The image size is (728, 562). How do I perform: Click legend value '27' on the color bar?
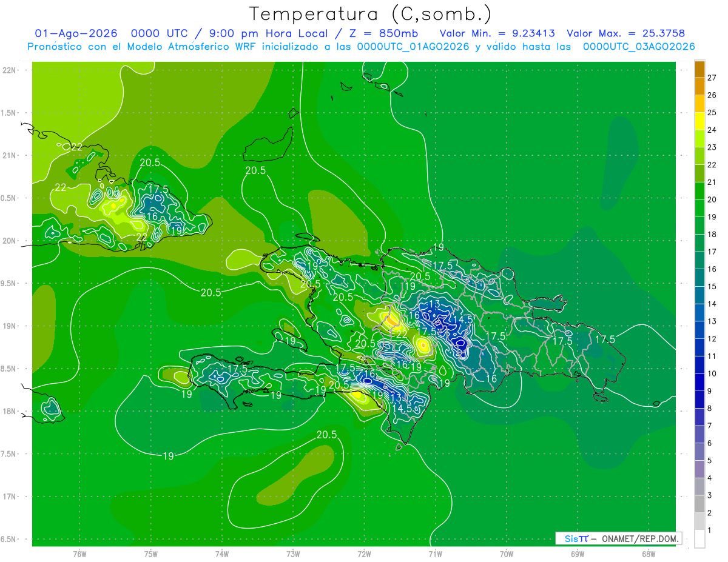click(712, 78)
